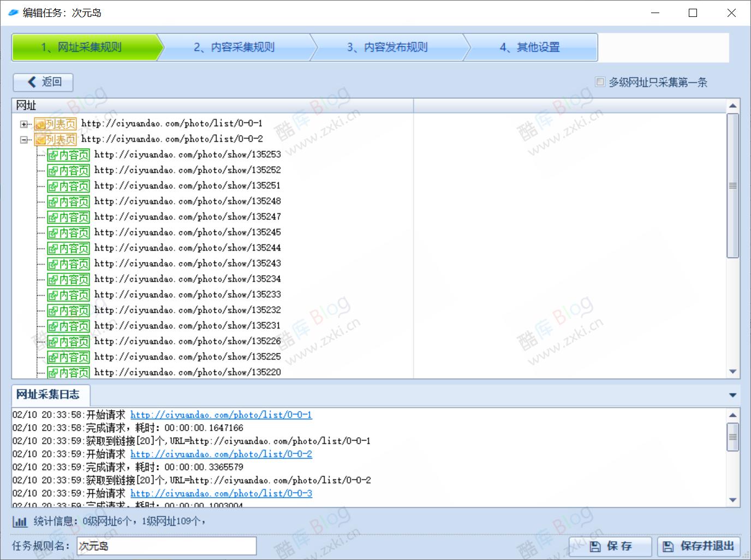The width and height of the screenshot is (751, 560).
Task: Click the 返回 button
Action: [43, 82]
